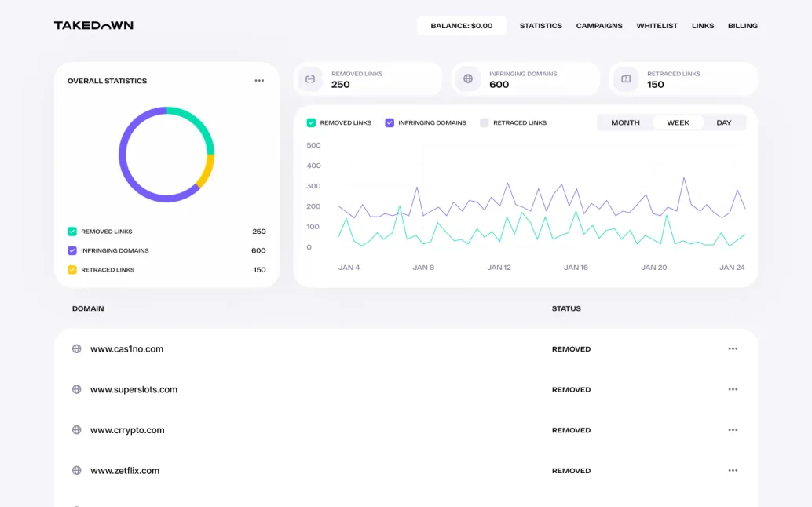Click the globe icon beside www.superslots.com
The height and width of the screenshot is (507, 812).
(x=77, y=389)
